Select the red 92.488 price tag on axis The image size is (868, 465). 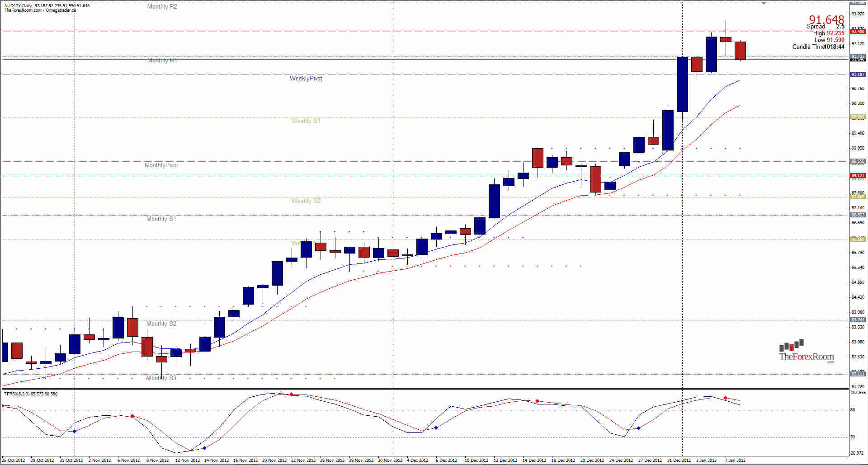click(x=858, y=32)
